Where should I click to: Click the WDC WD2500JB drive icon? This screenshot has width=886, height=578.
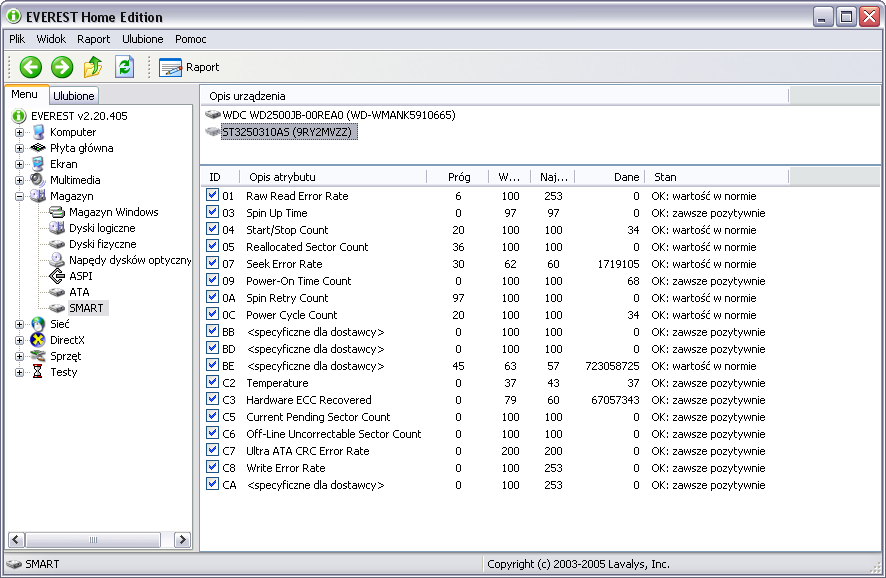click(x=212, y=115)
